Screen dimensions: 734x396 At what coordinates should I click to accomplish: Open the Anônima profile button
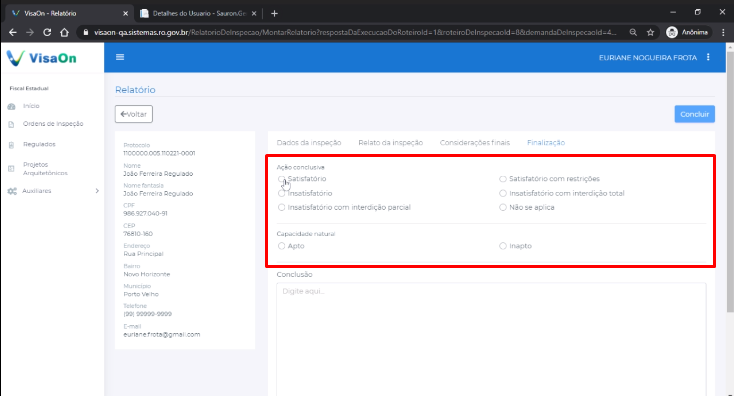click(687, 32)
